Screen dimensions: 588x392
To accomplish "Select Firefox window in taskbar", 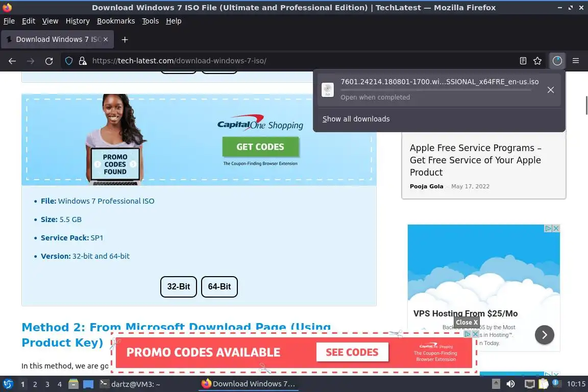I will pos(248,384).
